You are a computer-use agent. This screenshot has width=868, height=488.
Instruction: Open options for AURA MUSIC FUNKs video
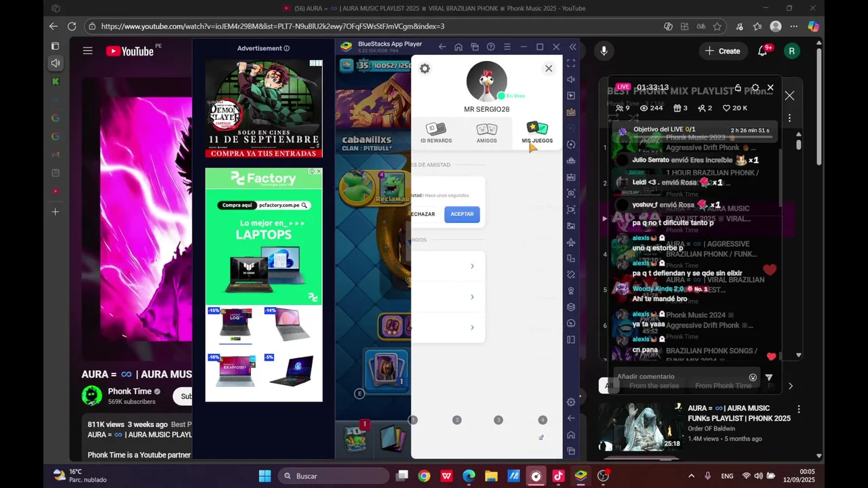(799, 409)
